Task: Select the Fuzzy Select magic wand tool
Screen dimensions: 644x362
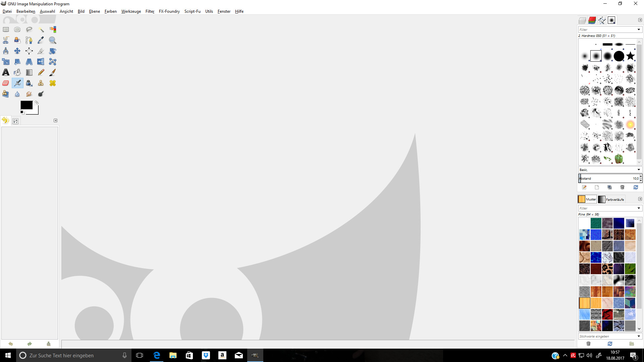Action: 41,29
